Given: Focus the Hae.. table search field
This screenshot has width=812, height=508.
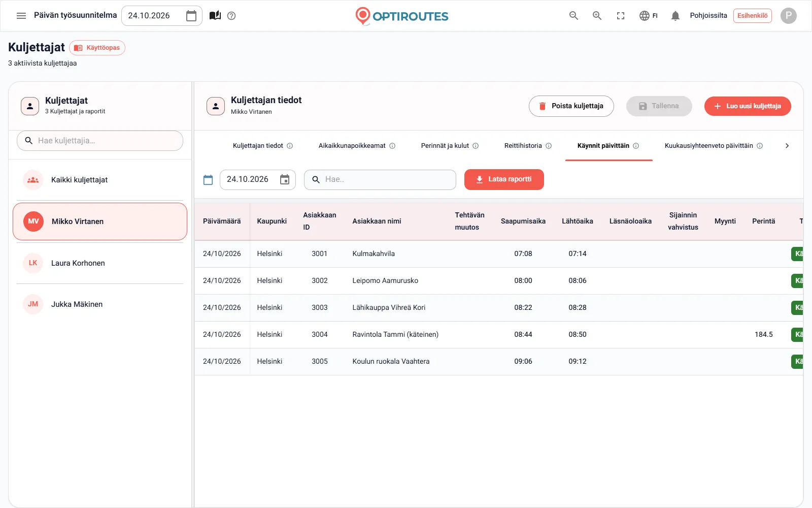Looking at the screenshot, I should (380, 179).
